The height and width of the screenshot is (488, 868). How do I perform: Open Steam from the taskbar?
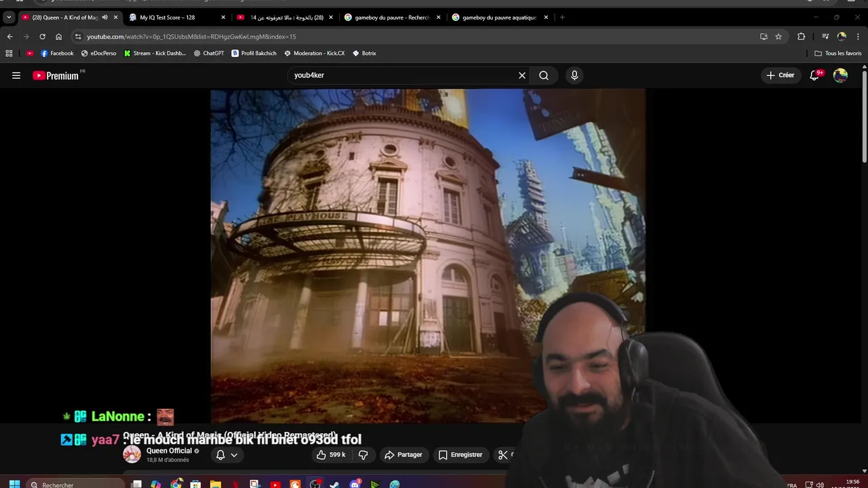[335, 484]
